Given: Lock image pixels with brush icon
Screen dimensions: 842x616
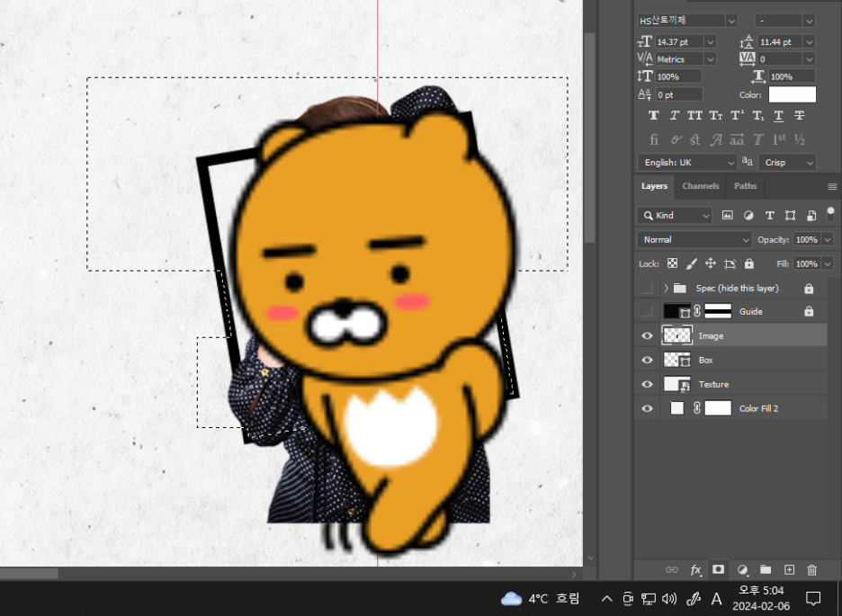Looking at the screenshot, I should 692,263.
